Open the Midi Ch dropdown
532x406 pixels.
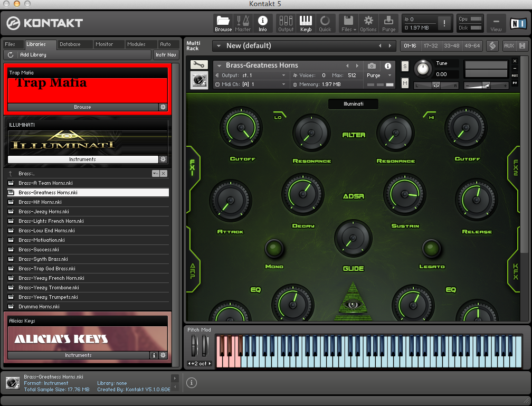[x=283, y=84]
